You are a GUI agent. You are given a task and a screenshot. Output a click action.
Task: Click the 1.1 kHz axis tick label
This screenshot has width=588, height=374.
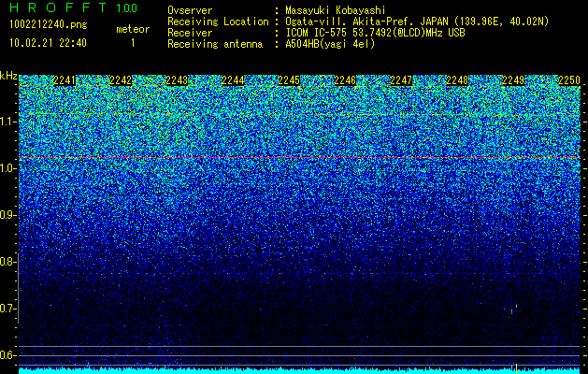coord(7,122)
